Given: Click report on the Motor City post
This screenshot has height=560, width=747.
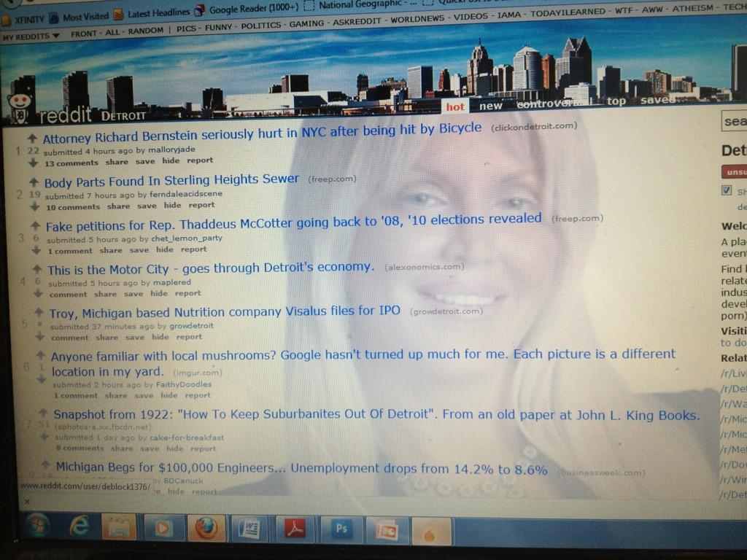Looking at the screenshot, I should pyautogui.click(x=187, y=293).
